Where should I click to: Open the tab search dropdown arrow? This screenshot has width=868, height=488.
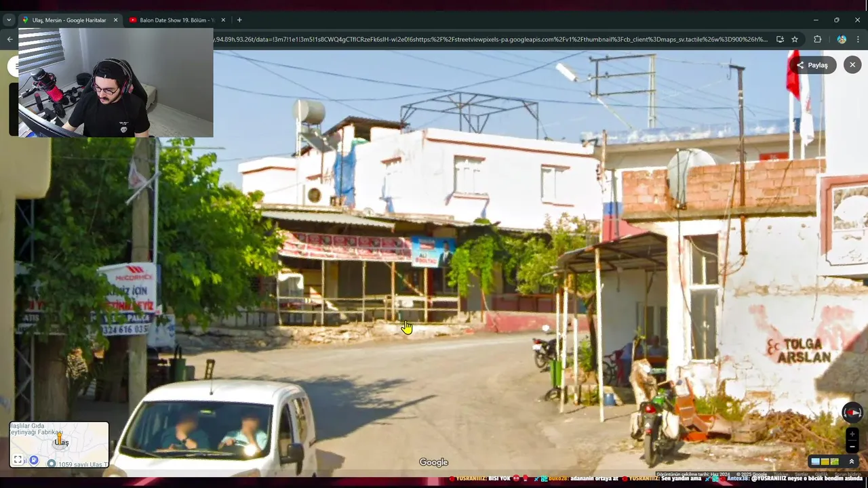pyautogui.click(x=9, y=20)
